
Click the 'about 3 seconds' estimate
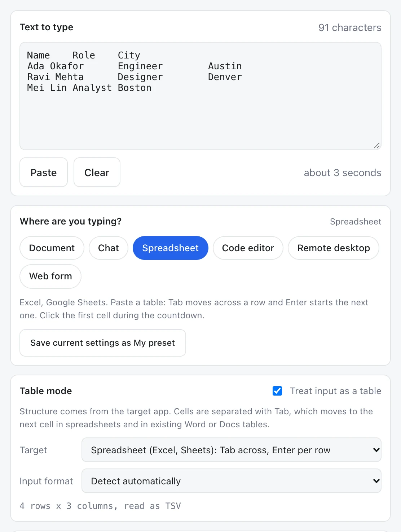pos(343,173)
